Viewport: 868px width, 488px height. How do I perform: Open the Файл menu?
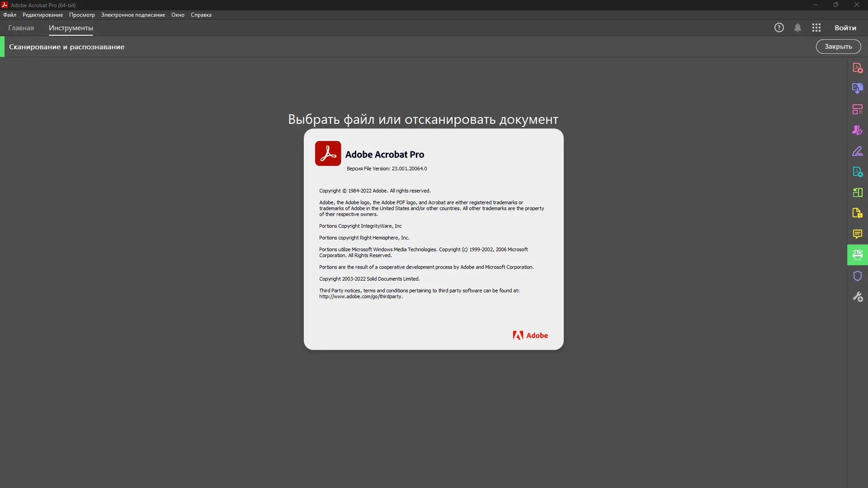9,15
